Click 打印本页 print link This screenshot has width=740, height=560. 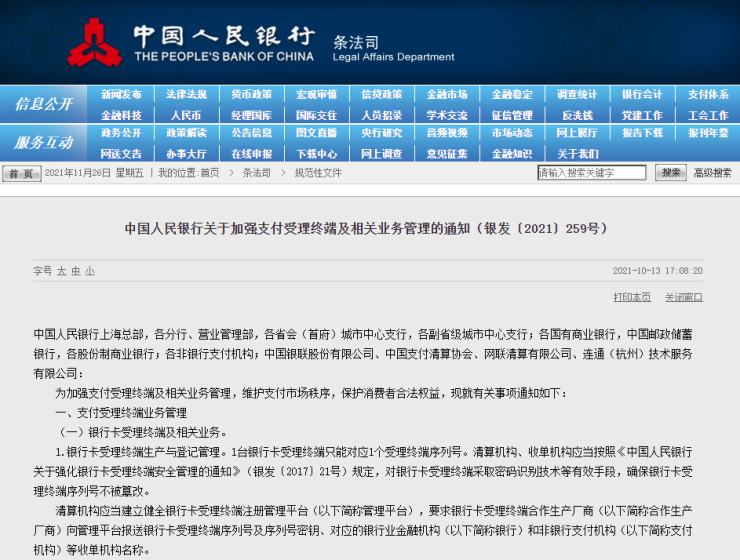click(632, 297)
